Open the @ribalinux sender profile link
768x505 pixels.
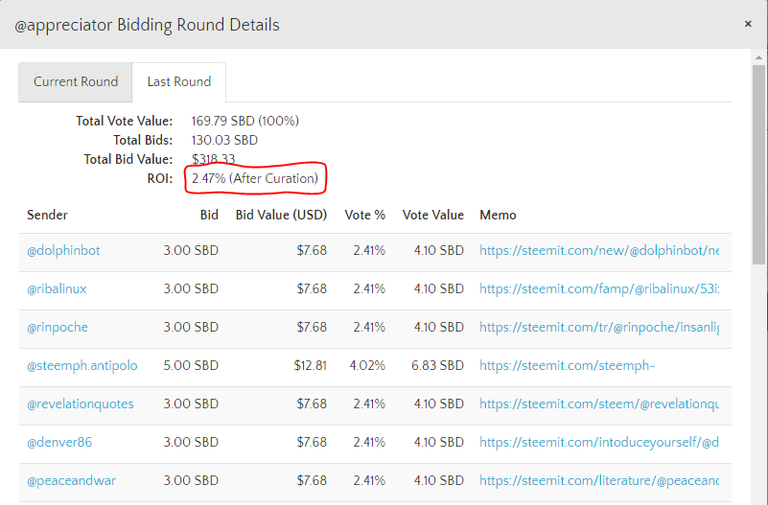click(57, 289)
